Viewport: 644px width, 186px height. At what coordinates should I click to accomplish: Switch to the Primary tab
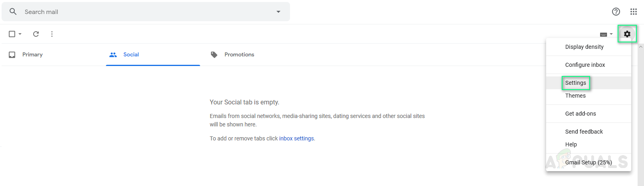tap(32, 55)
